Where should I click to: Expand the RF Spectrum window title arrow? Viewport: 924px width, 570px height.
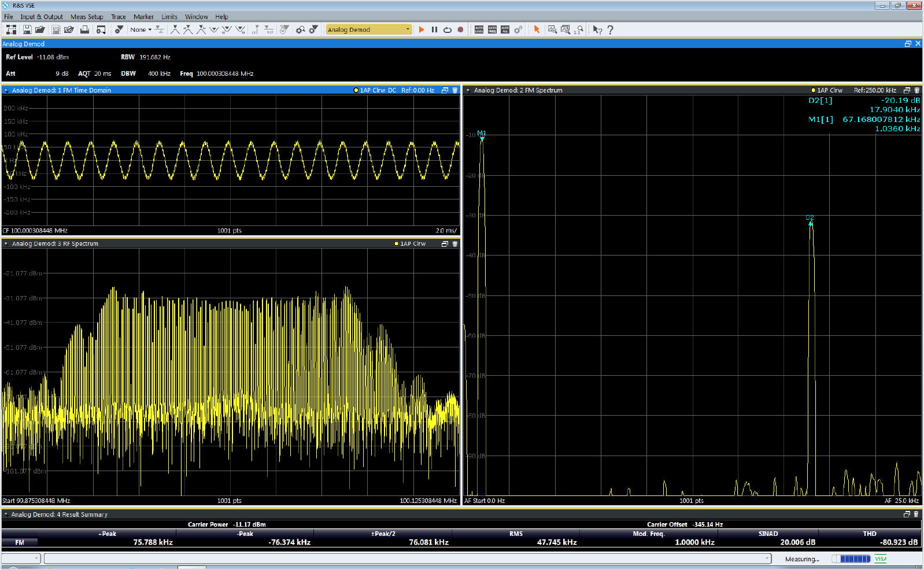[6, 244]
